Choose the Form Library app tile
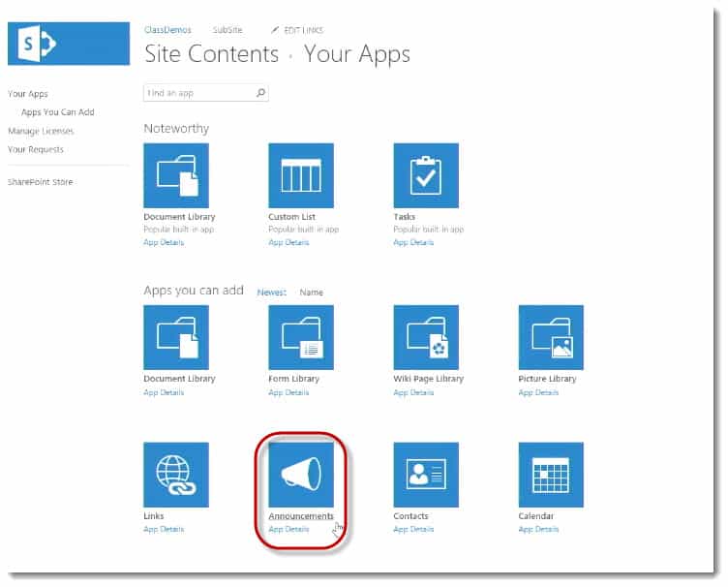 tap(301, 337)
